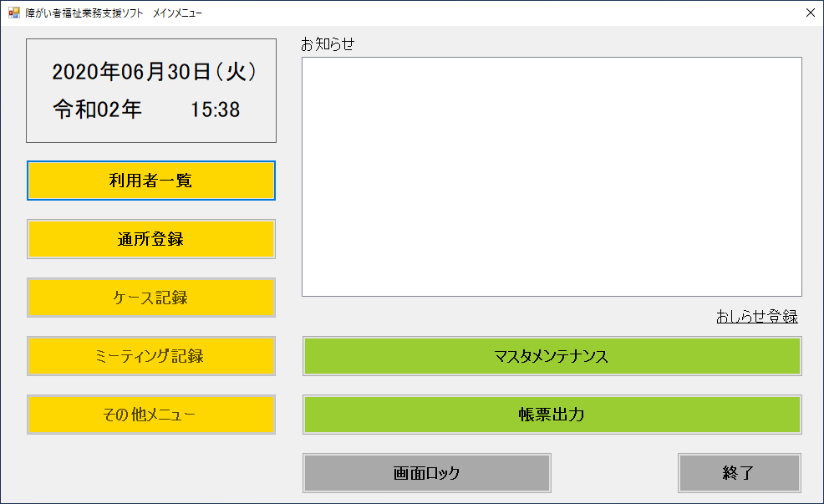Click the お知らせ heading label
Viewport: 824px width, 504px height.
point(328,45)
